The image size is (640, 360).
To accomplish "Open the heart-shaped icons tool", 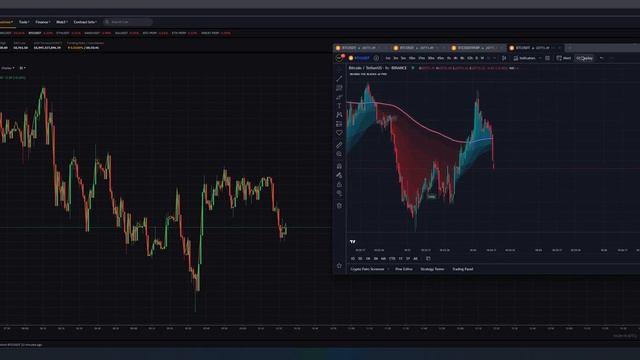I will pos(339,133).
